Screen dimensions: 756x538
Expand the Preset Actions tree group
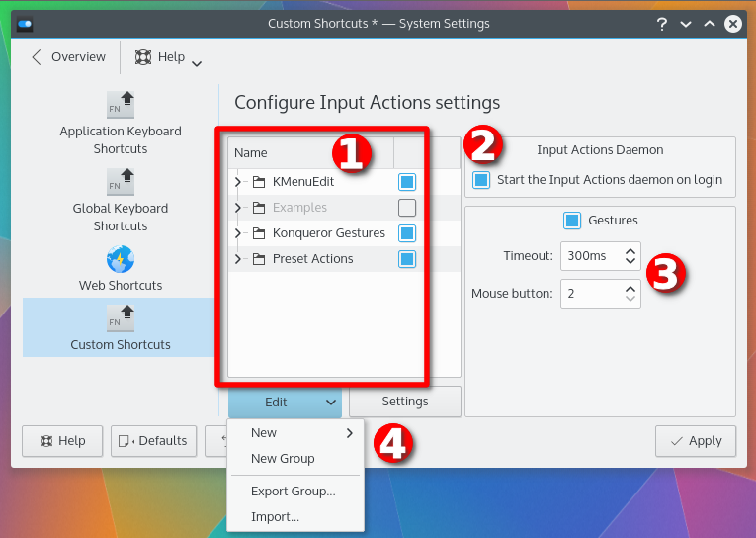pos(238,259)
